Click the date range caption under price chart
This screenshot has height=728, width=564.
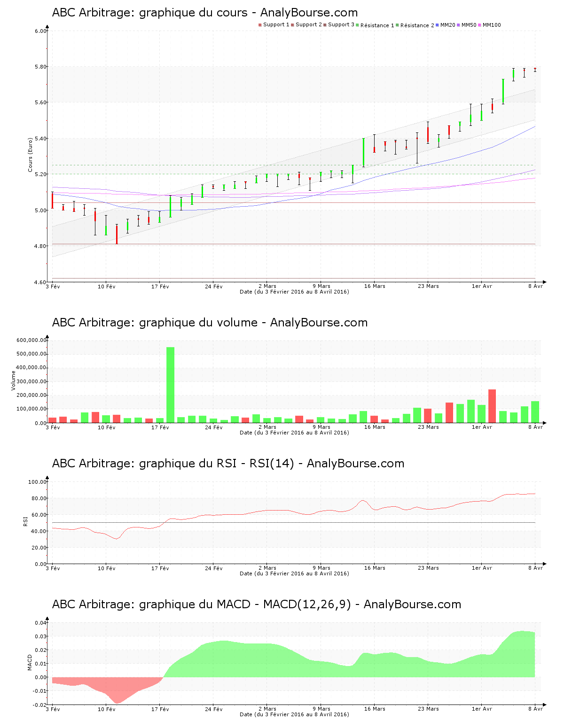[294, 292]
